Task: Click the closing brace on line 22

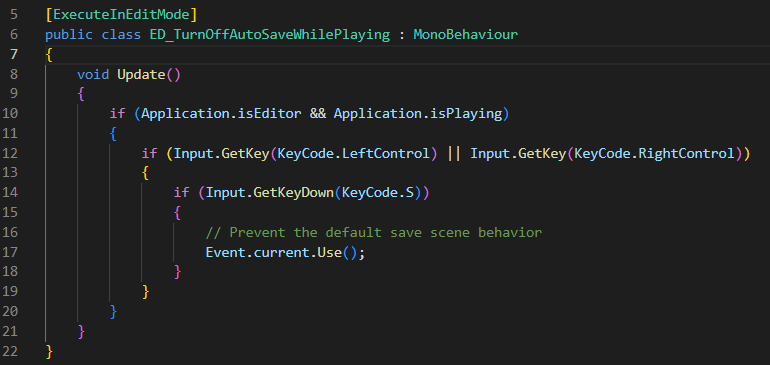Action: point(49,352)
